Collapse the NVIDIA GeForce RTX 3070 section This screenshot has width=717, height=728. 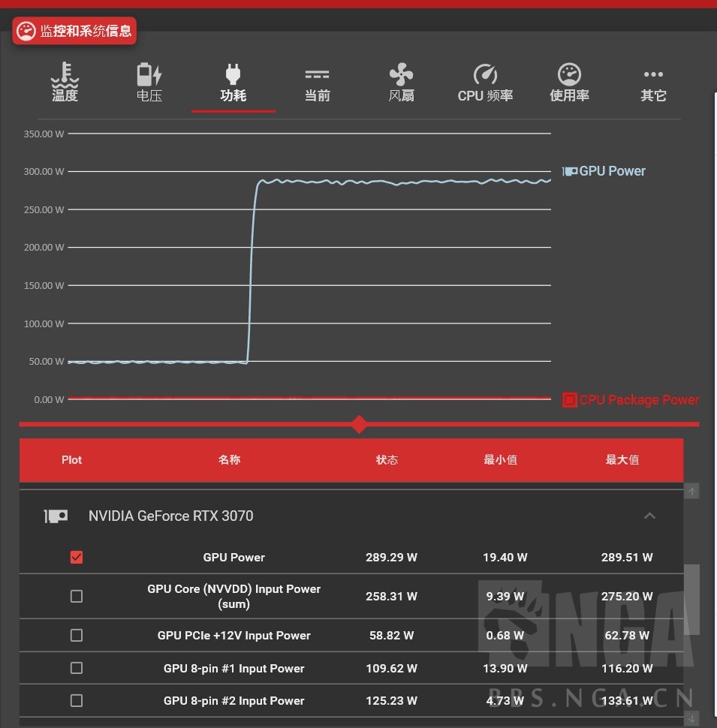tap(650, 516)
